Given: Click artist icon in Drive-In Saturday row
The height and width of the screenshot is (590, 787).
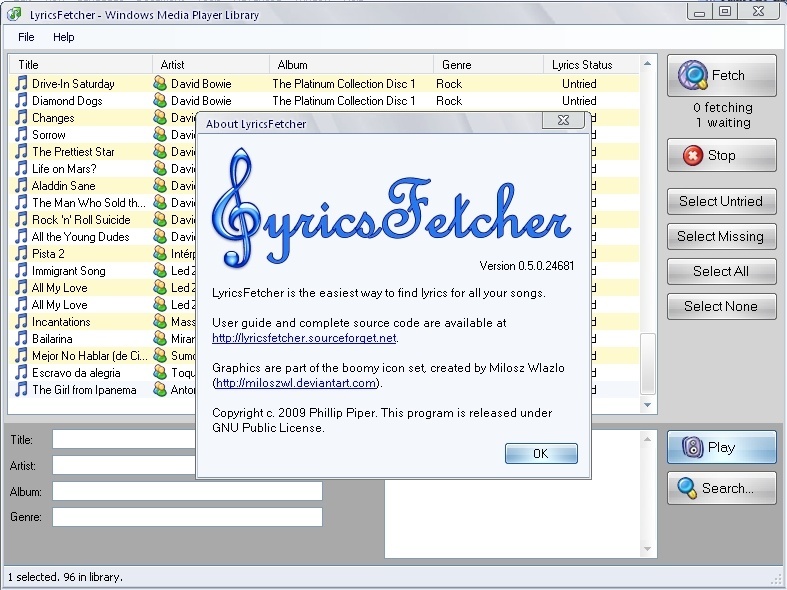Looking at the screenshot, I should pos(160,83).
